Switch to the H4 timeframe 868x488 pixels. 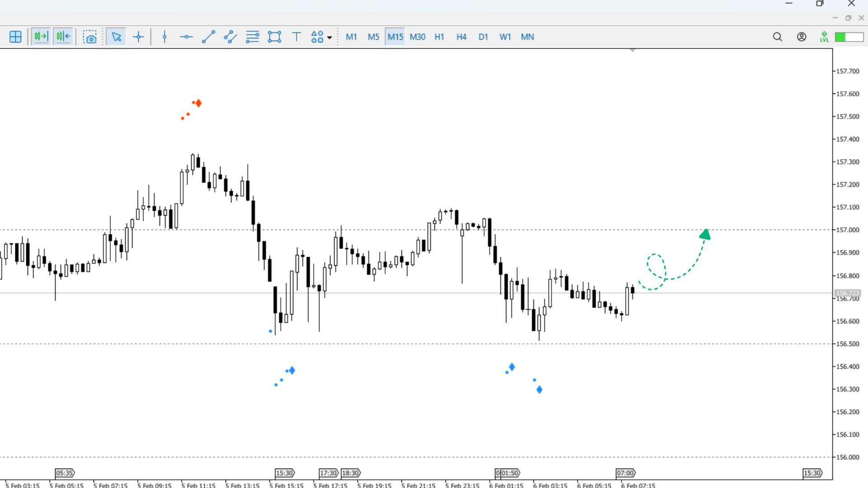461,37
